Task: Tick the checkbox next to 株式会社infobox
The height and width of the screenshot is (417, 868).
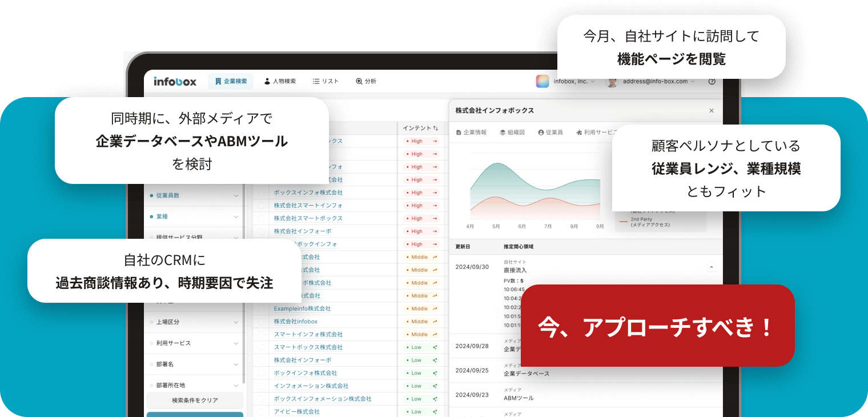Action: 261,322
